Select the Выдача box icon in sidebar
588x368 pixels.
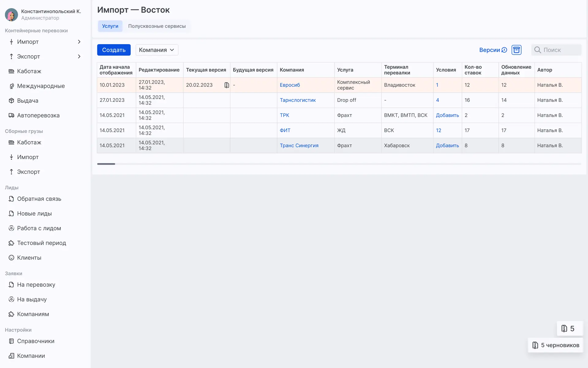pos(11,101)
